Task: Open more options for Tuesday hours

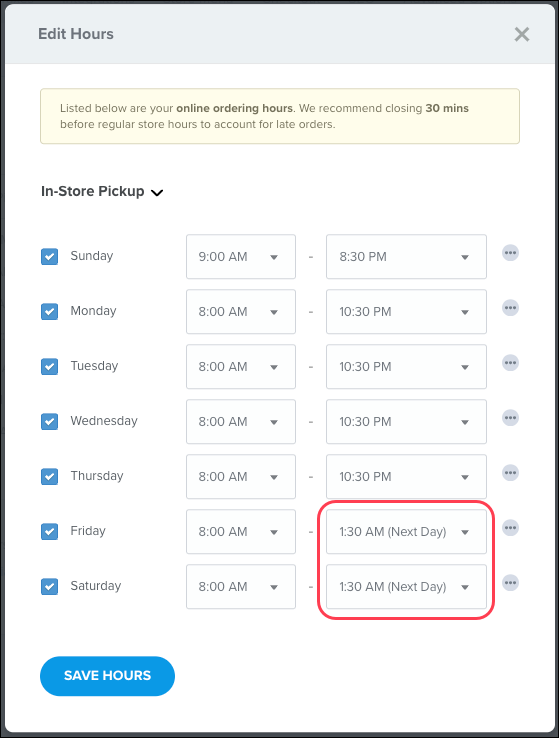Action: pos(510,363)
